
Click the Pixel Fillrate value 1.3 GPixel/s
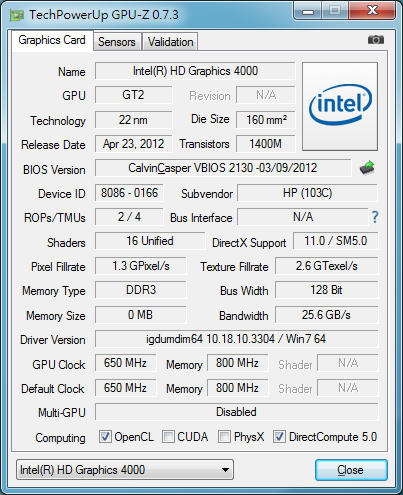(141, 266)
